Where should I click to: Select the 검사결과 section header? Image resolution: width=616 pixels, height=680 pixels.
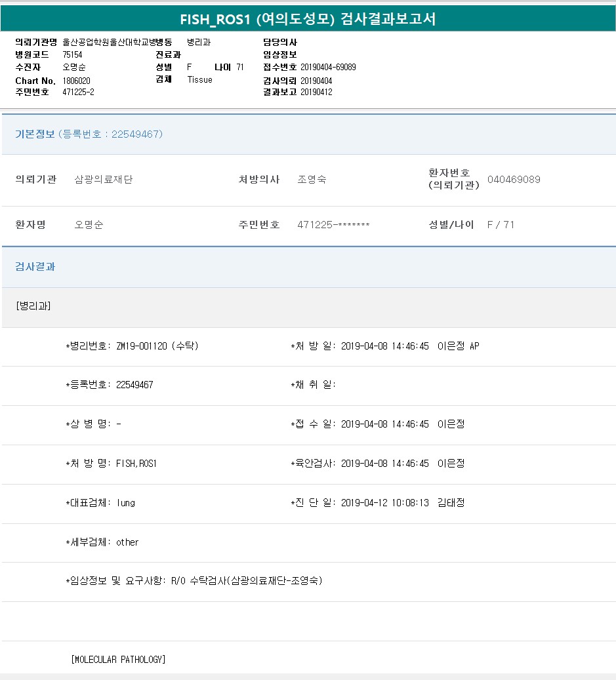pos(35,267)
